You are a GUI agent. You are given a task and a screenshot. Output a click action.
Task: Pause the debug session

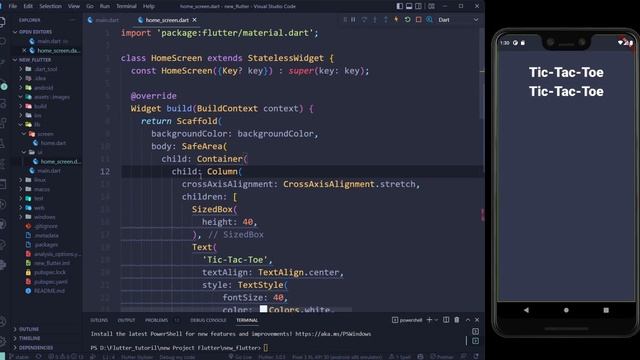click(353, 20)
